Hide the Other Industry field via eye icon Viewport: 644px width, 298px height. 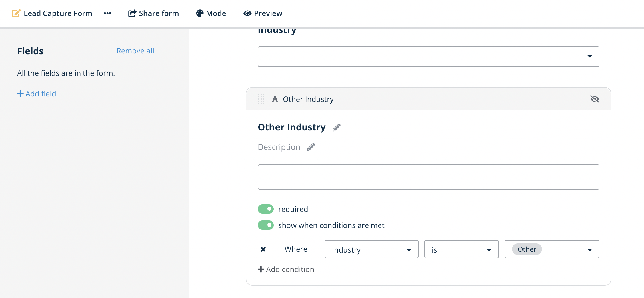point(595,99)
